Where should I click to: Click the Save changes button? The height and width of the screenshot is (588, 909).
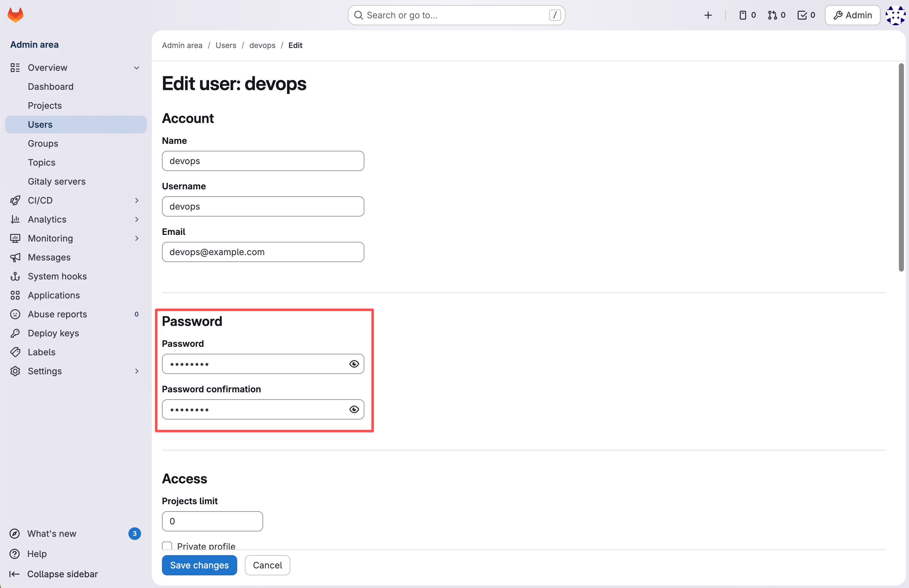coord(199,565)
